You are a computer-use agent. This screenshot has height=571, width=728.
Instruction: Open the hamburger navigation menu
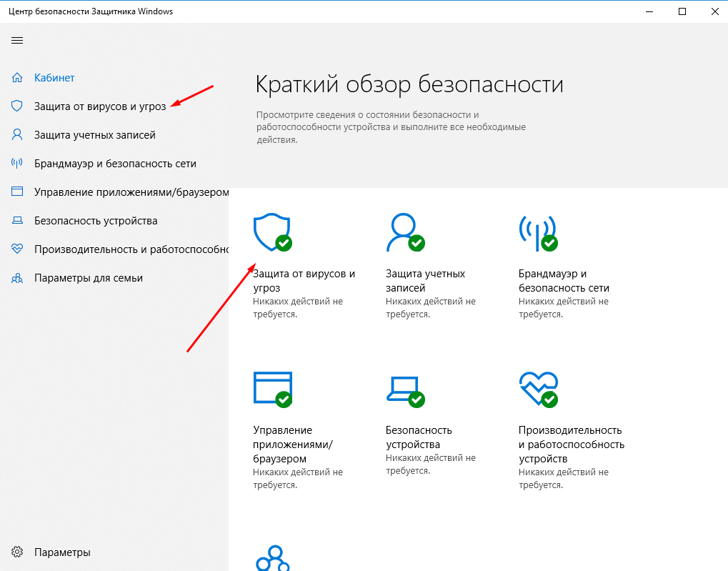click(x=17, y=41)
